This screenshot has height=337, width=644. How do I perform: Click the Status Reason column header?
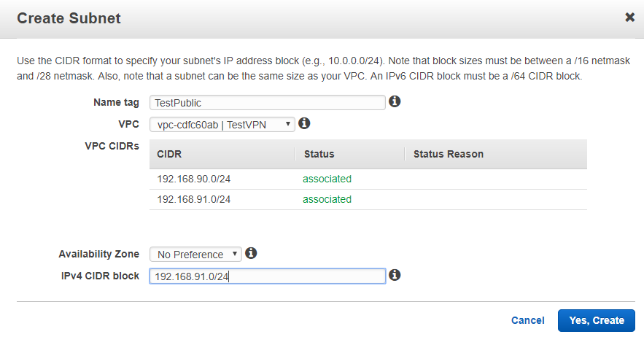click(448, 154)
